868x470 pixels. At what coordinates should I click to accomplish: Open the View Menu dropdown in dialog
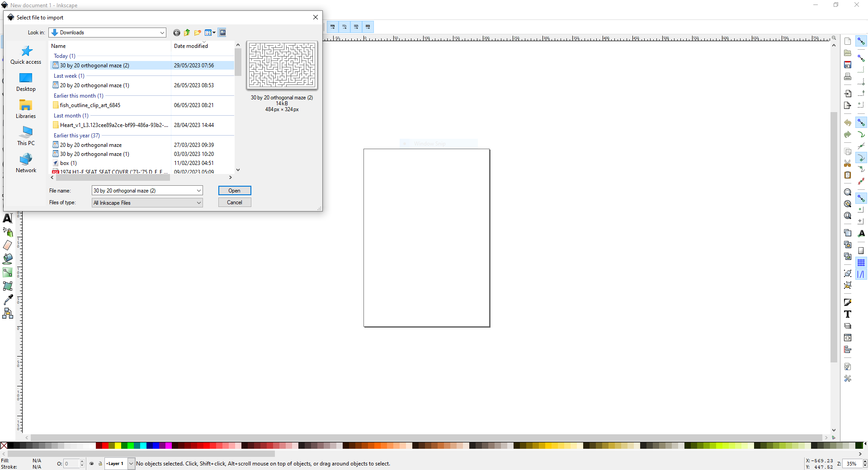point(210,33)
